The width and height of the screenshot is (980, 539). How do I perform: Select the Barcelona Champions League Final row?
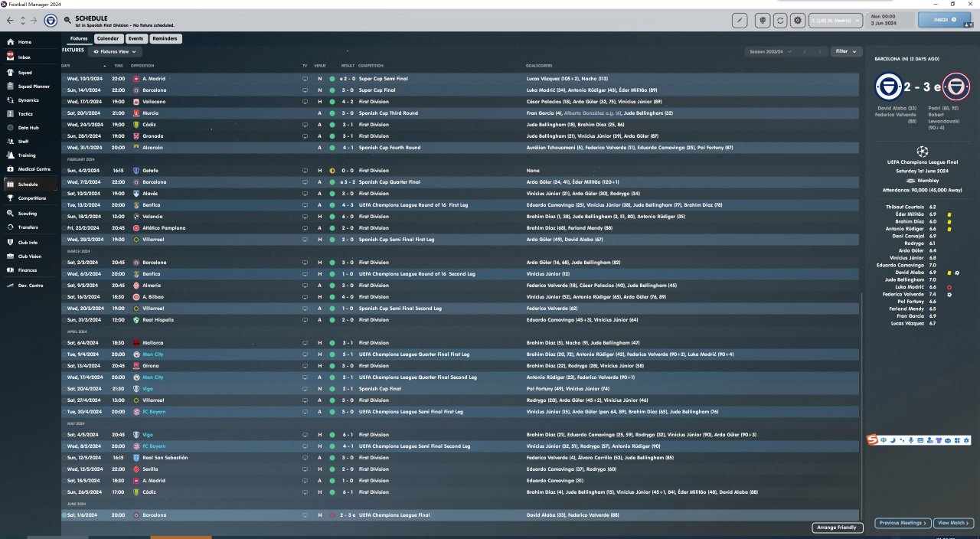(460, 515)
